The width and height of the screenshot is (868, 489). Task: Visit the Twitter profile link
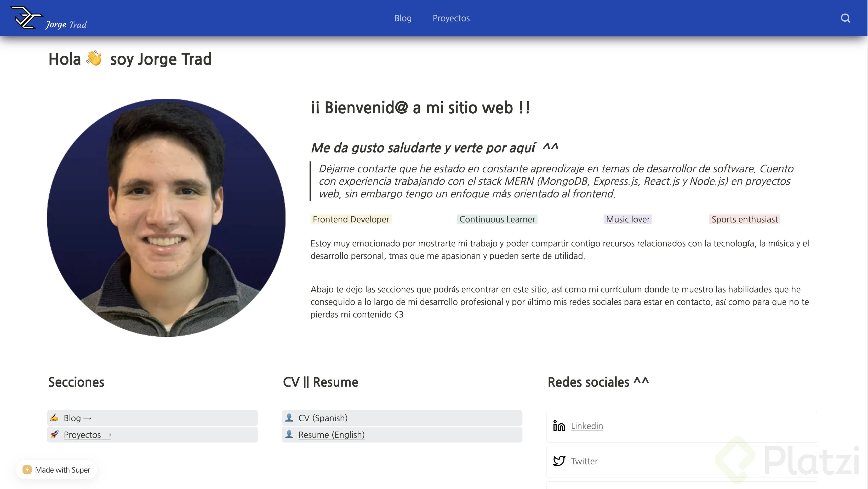(584, 461)
